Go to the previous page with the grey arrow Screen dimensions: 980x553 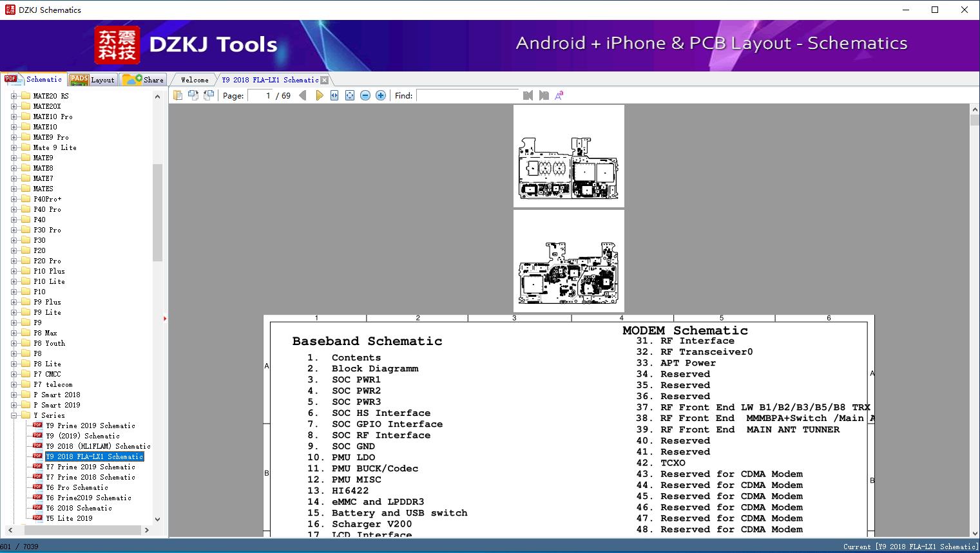pyautogui.click(x=303, y=95)
